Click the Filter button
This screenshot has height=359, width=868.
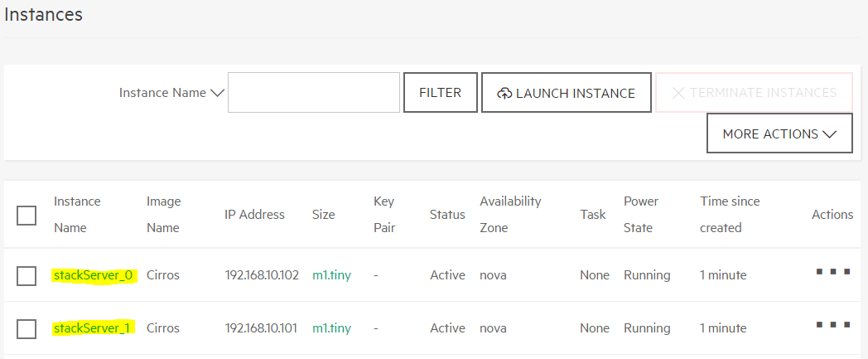(440, 93)
